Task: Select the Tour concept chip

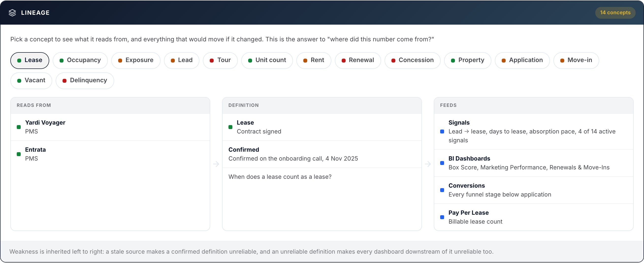Action: tap(220, 60)
